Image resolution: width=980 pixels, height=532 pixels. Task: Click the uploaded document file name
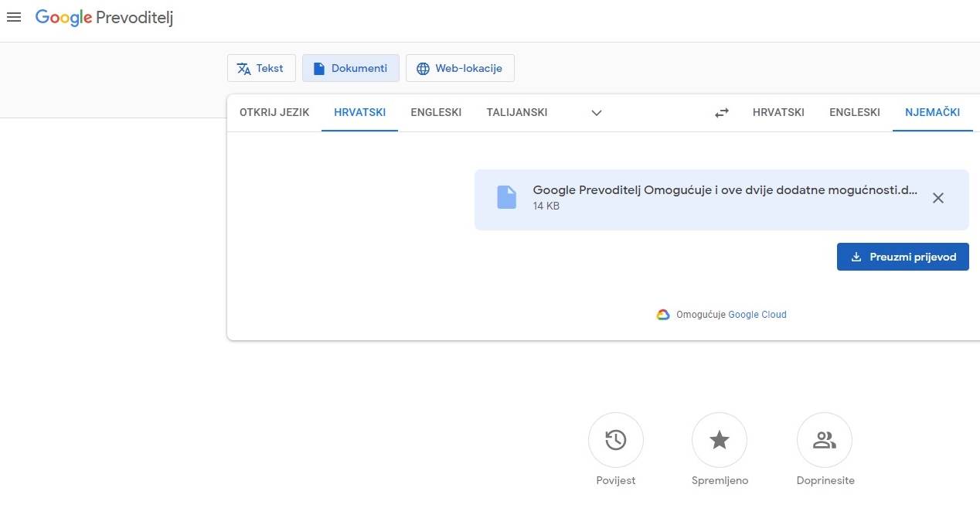[x=726, y=190]
